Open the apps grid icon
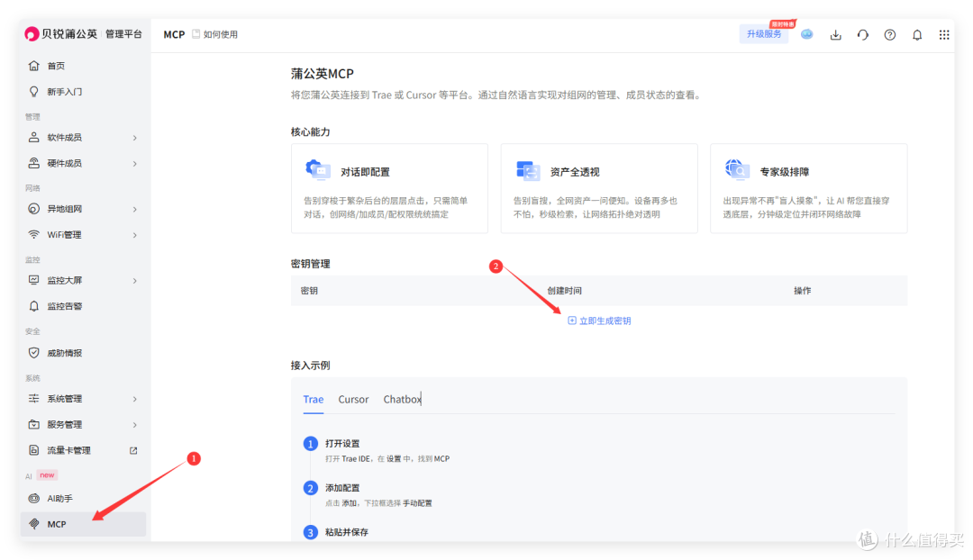Viewport: 973px width, 560px height. [x=944, y=35]
